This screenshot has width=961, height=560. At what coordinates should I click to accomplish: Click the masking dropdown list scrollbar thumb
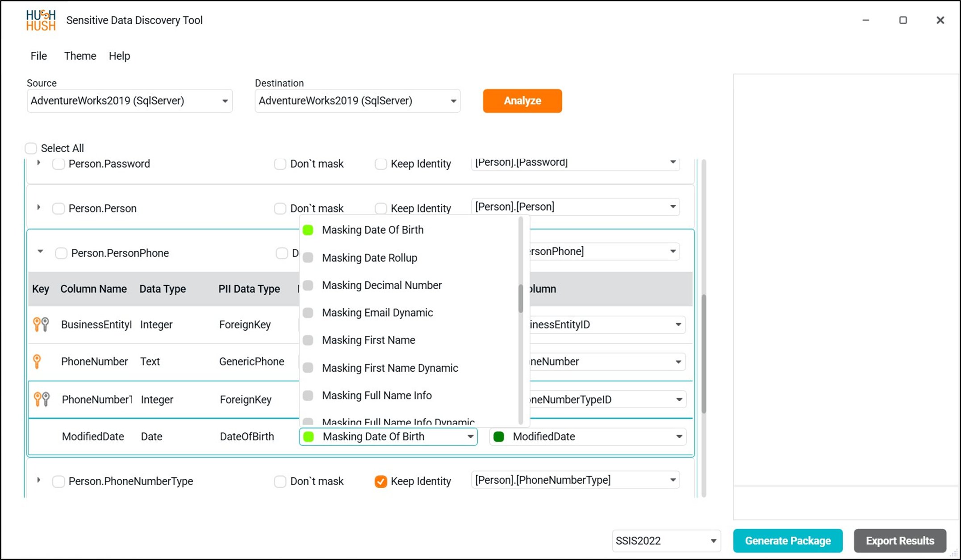(521, 298)
